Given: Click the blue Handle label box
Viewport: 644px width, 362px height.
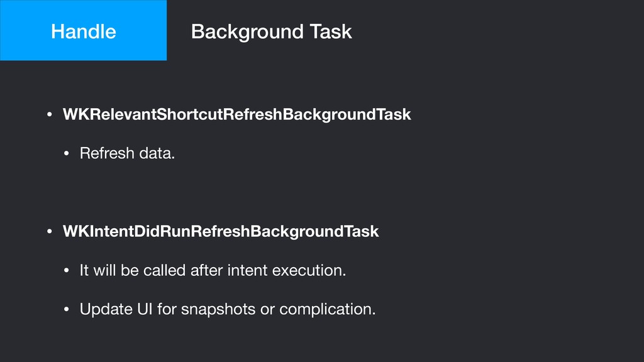Looking at the screenshot, I should pos(84,30).
